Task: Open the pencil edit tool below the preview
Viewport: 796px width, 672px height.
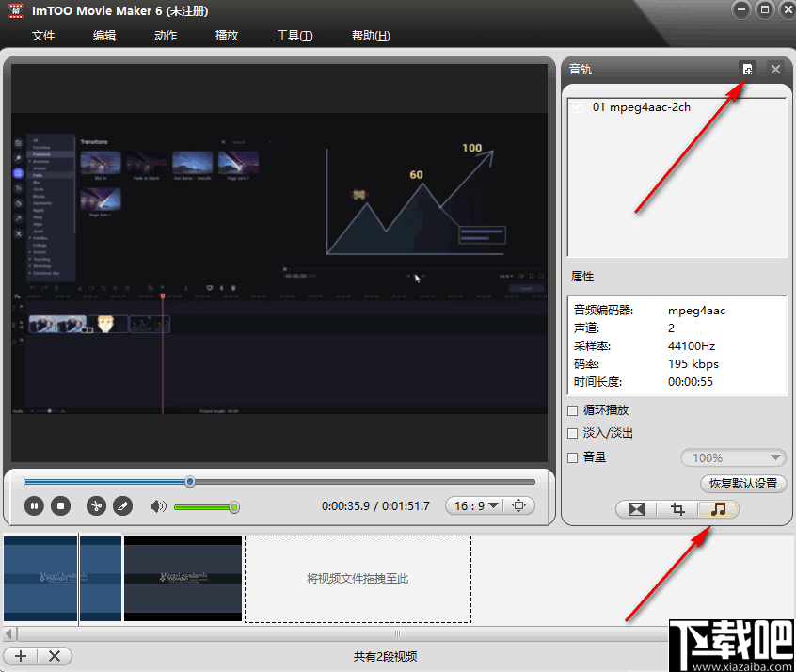Action: coord(122,505)
